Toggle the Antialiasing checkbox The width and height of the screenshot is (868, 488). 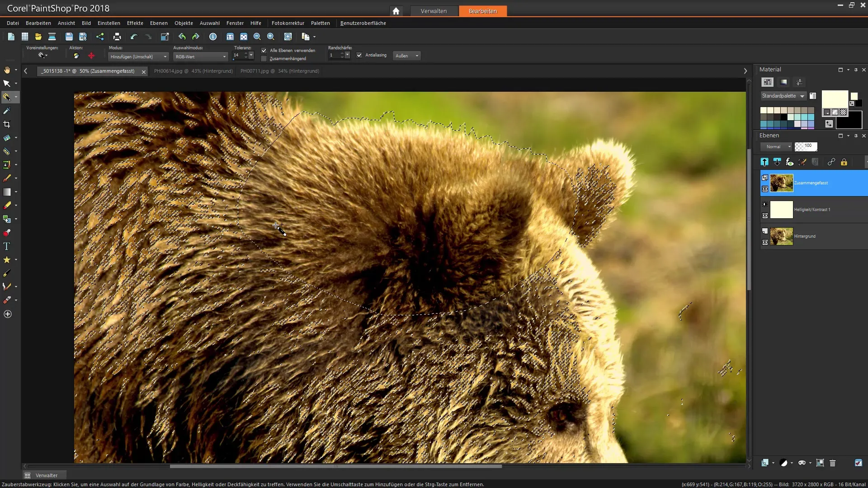359,55
